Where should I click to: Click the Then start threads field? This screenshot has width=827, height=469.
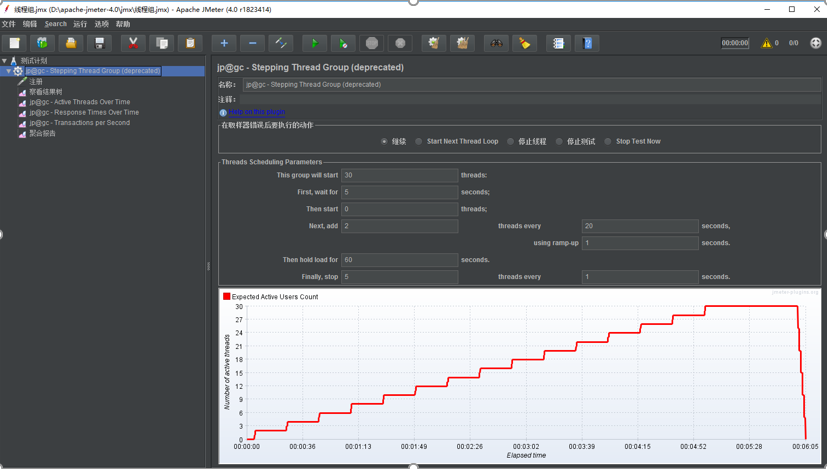[399, 209]
